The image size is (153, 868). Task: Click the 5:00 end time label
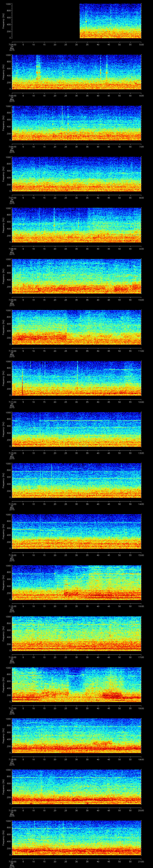(141, 44)
